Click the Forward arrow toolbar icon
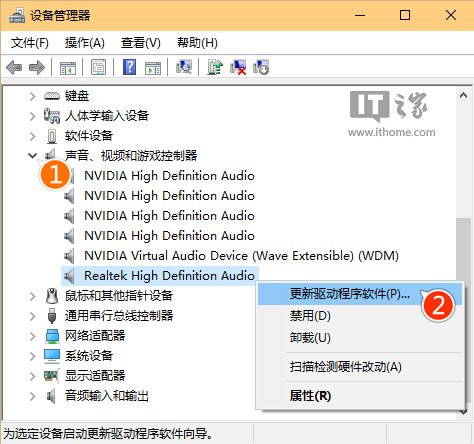The width and height of the screenshot is (474, 444). coord(37,68)
